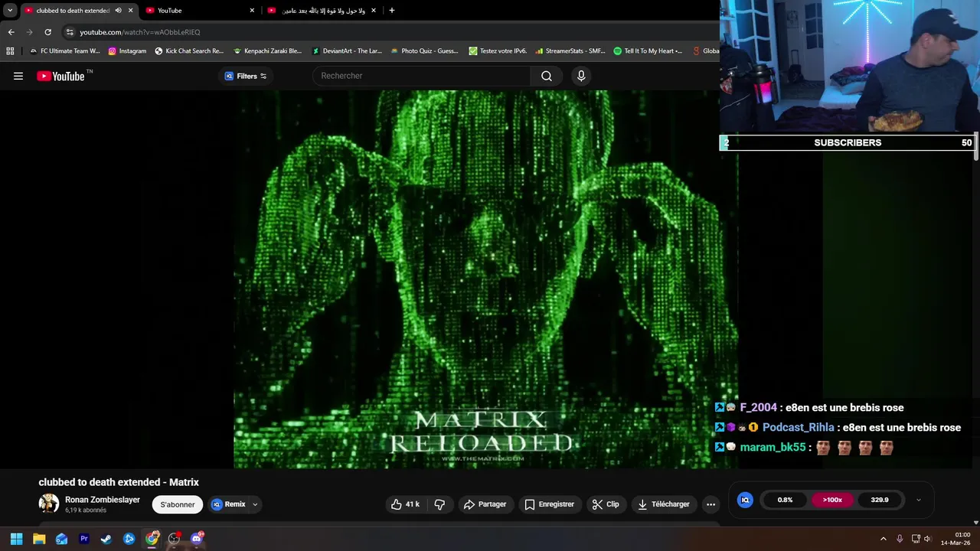Open Chrome tab search dropdown arrow
This screenshot has height=551, width=980.
click(10, 11)
